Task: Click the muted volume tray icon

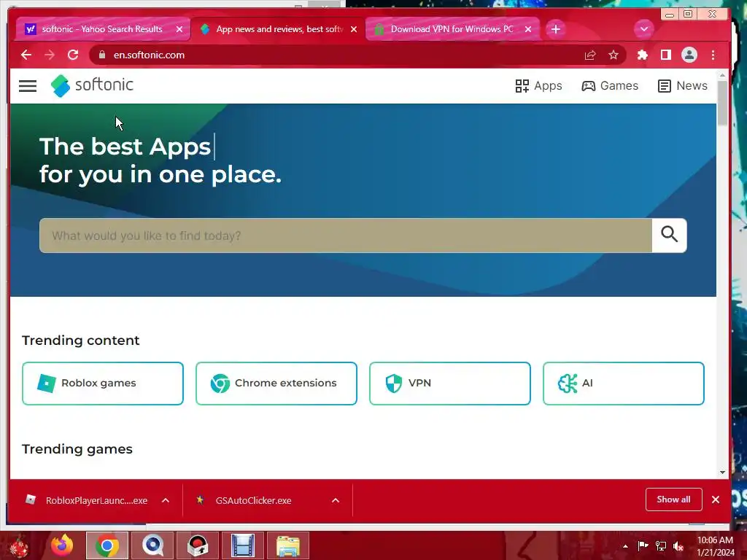Action: tap(678, 545)
